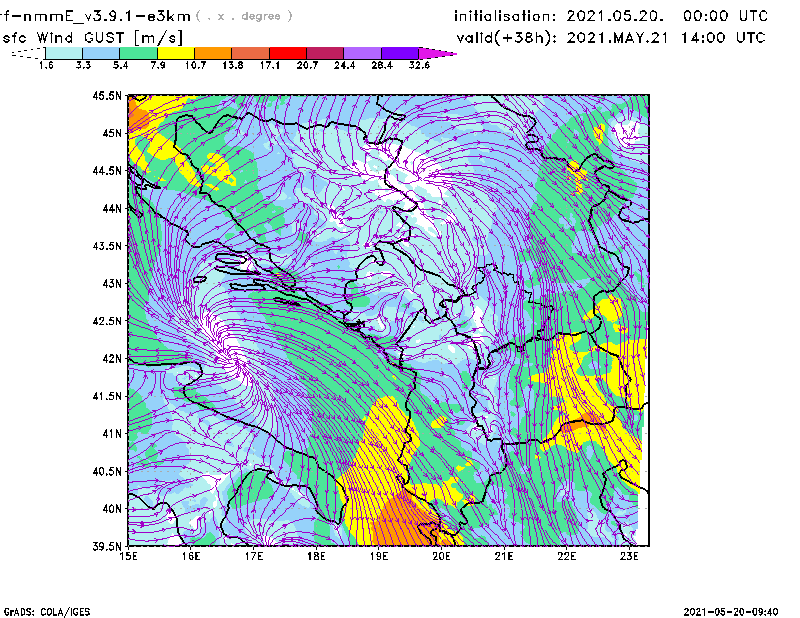Click the '17E' longitude axis label
Screen dimensions: 800x618
pyautogui.click(x=254, y=556)
